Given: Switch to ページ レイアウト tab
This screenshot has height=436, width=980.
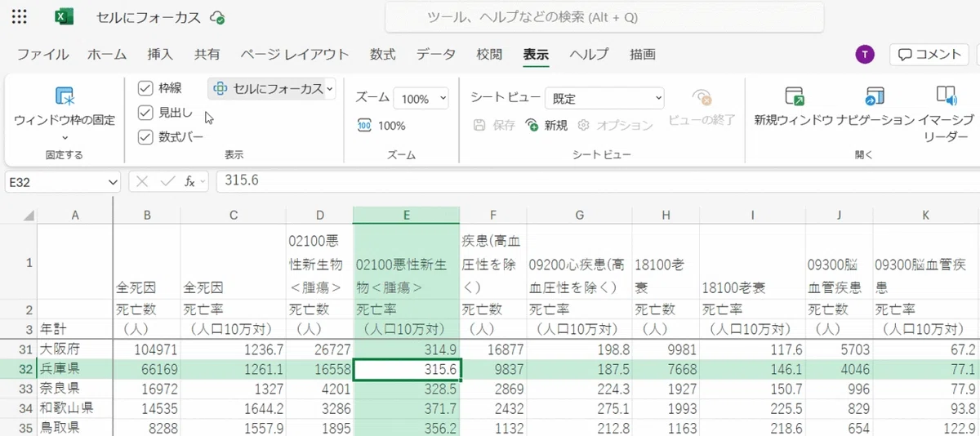Looking at the screenshot, I should tap(295, 55).
